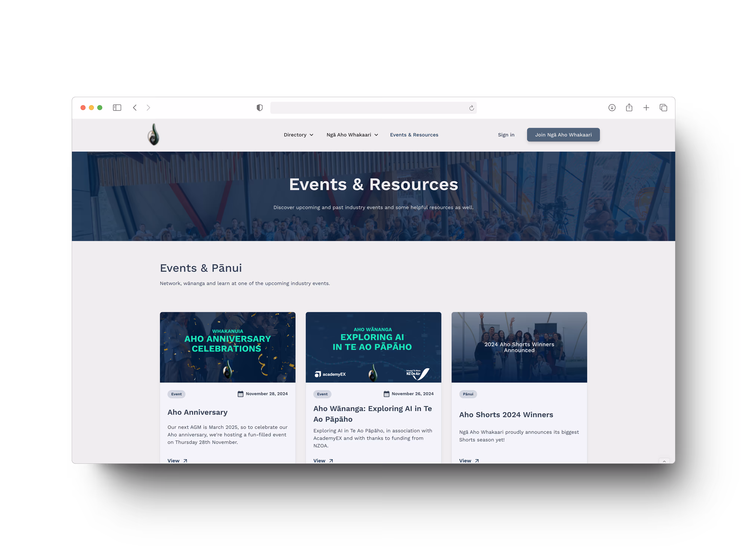Screen dimensions: 747x560
Task: Click View link on Aho Shorts card
Action: click(x=469, y=461)
